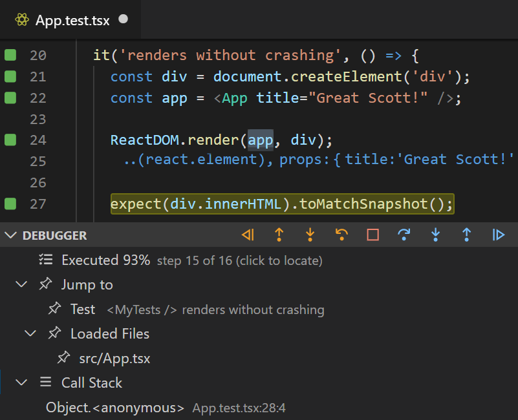Click the pin icon beside the Test row

[x=55, y=309]
